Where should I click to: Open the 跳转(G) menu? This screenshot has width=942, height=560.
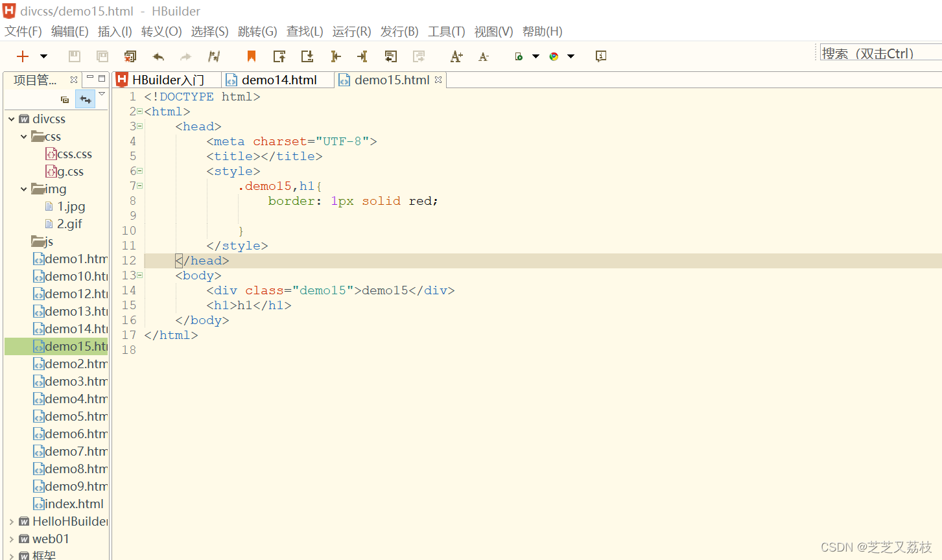[x=257, y=31]
